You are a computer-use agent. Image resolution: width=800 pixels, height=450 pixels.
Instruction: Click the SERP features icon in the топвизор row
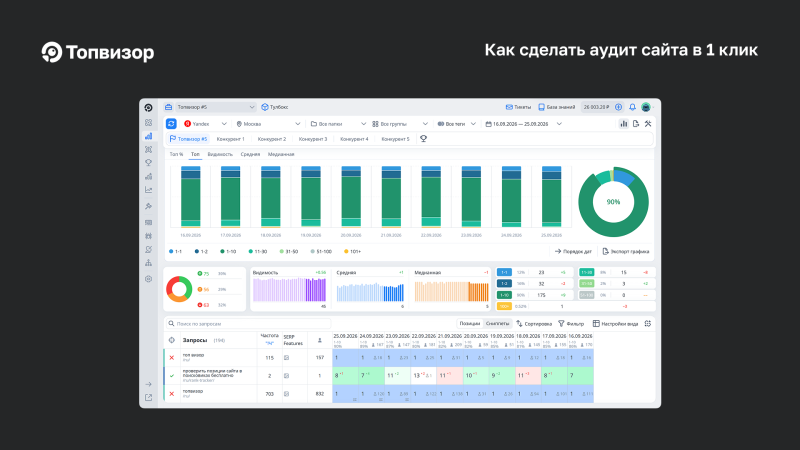point(286,394)
